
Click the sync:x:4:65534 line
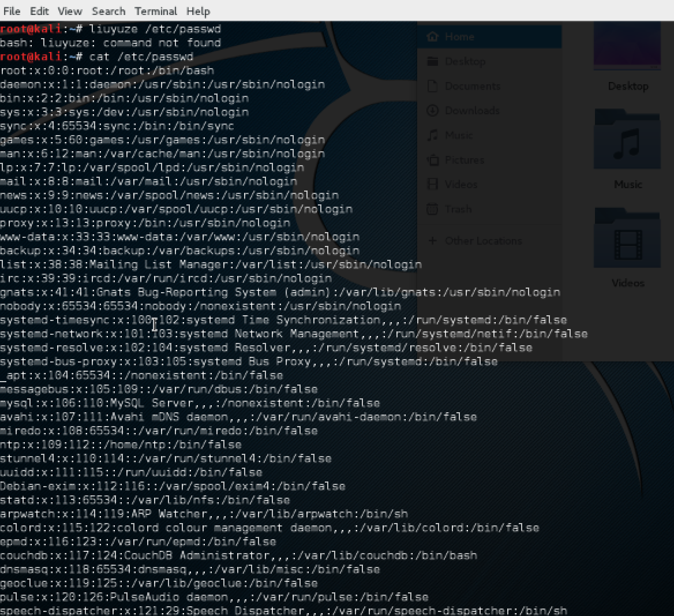(117, 126)
